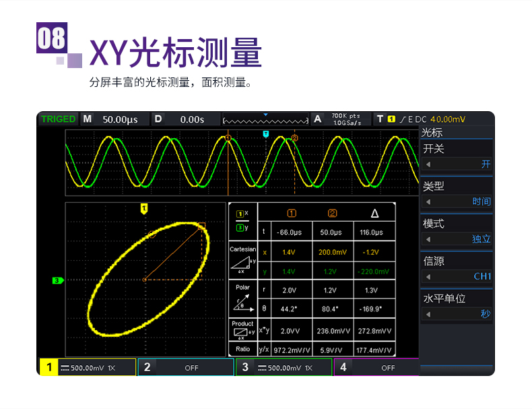The height and width of the screenshot is (409, 532).
Task: Click the left arrow in the 开关 field
Action: (x=428, y=164)
